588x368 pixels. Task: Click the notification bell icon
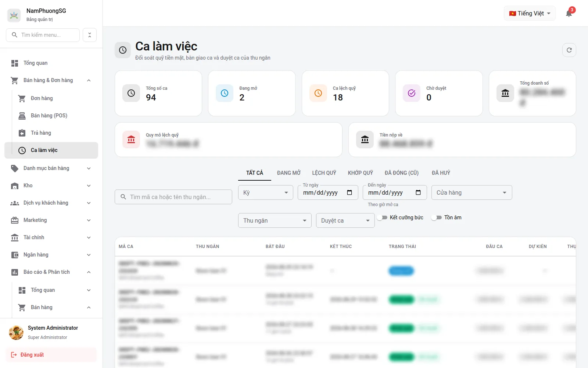[569, 14]
